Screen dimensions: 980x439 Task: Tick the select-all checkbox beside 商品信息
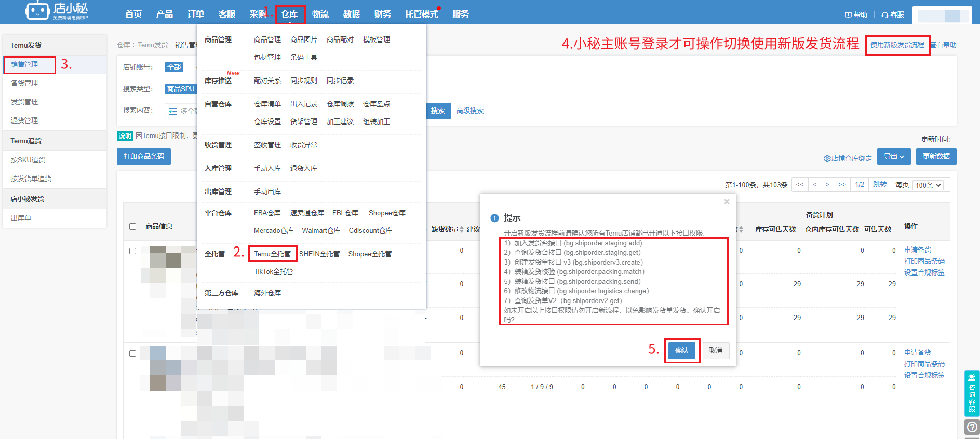coord(132,226)
